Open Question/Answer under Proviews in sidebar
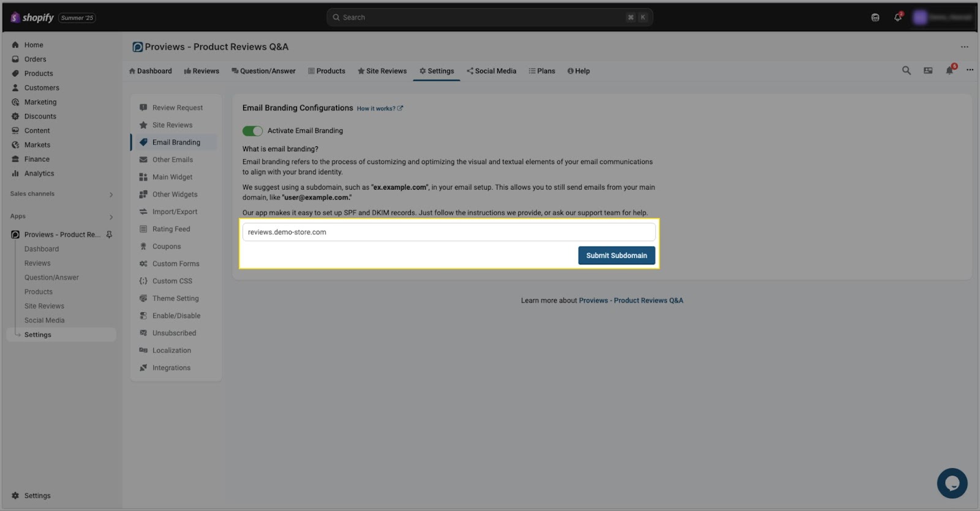This screenshot has width=980, height=511. 51,278
